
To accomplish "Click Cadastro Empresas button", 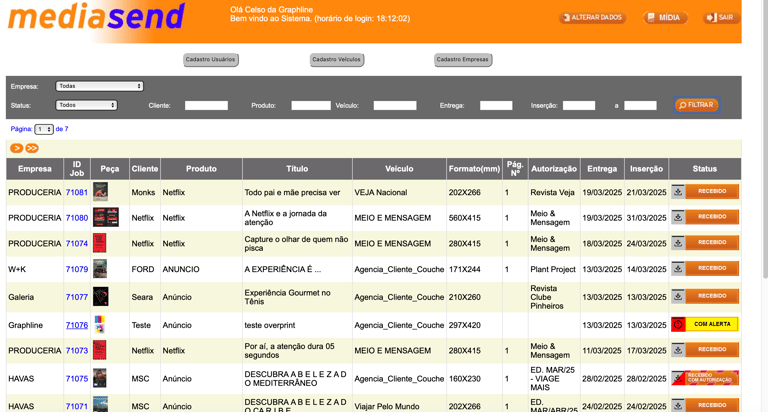I will coord(463,60).
